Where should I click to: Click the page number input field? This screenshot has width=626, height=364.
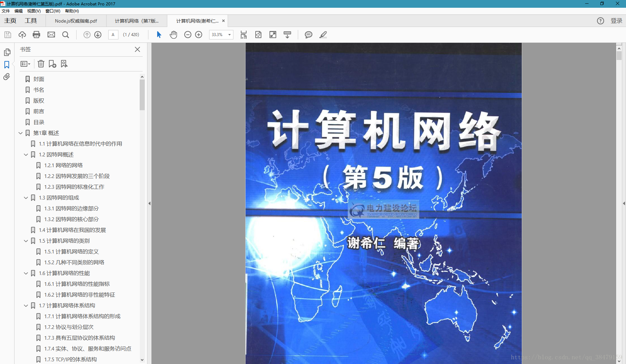coord(113,35)
